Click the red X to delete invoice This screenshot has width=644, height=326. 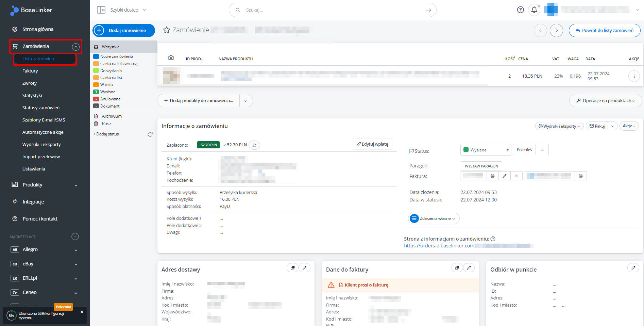pos(516,176)
